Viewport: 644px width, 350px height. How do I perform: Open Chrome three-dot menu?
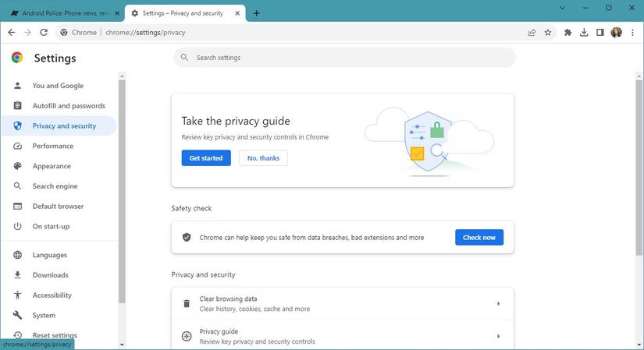point(632,33)
